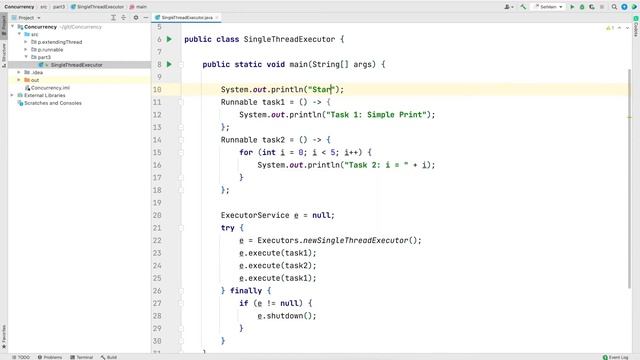The width and height of the screenshot is (640, 360).
Task: Collapse the Concurrency project root node
Action: [x=12, y=27]
